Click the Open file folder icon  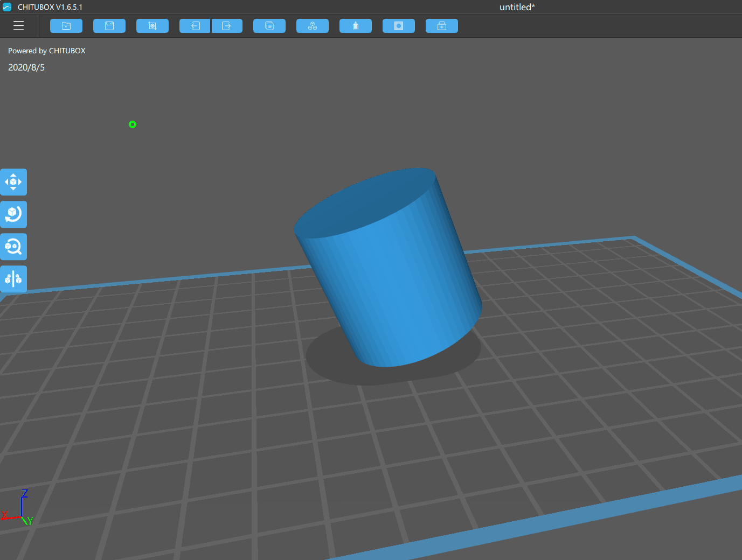pyautogui.click(x=66, y=26)
